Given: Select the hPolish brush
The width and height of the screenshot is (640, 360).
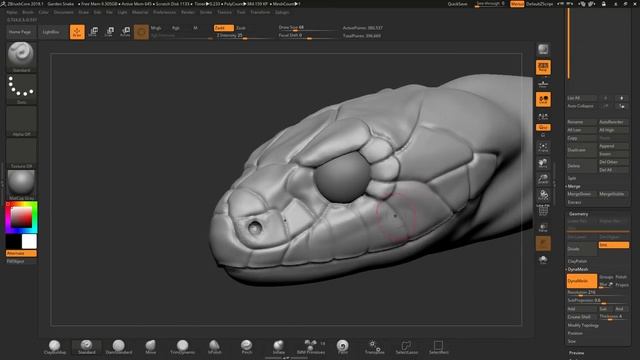Looking at the screenshot, I should pyautogui.click(x=215, y=347).
